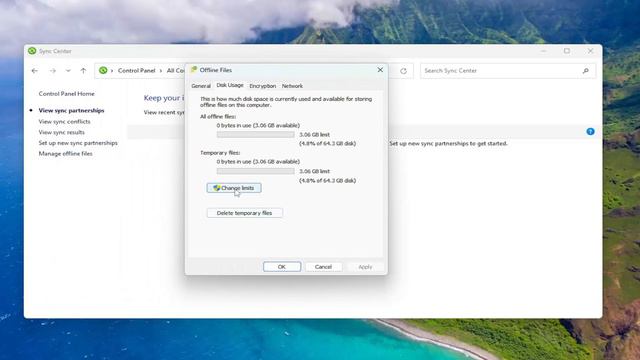This screenshot has width=640, height=360.
Task: Select View sync partnerships
Action: click(71, 110)
